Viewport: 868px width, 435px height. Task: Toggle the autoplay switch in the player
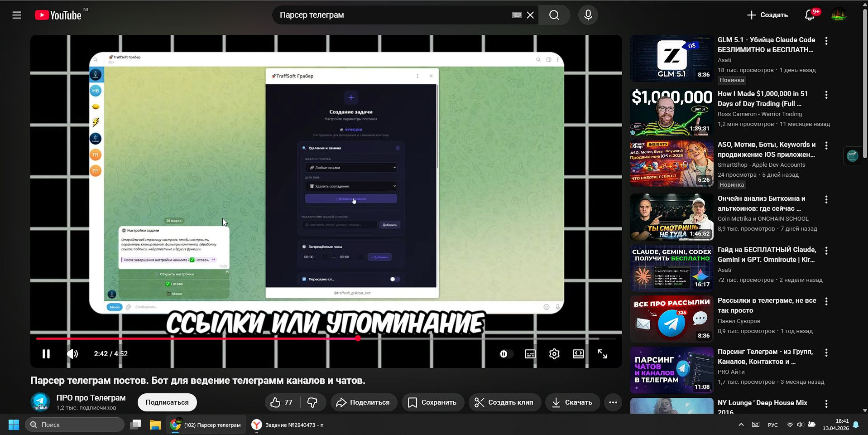coord(506,354)
